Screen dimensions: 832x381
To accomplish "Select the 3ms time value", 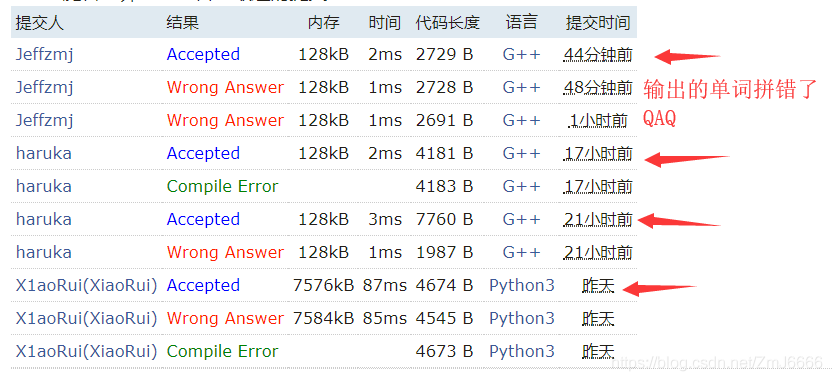I will click(x=385, y=219).
